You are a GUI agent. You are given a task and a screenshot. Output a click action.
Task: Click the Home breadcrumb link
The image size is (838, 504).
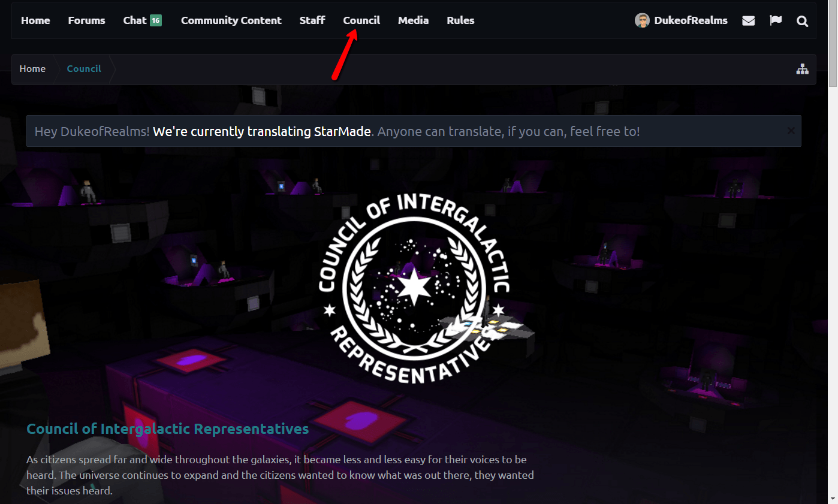pos(32,69)
